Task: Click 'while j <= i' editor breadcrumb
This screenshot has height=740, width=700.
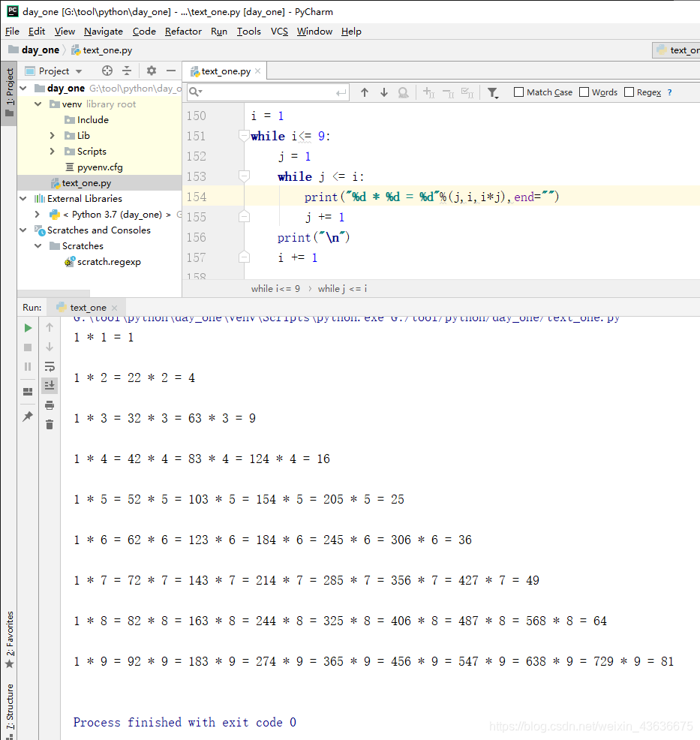Action: pos(342,288)
